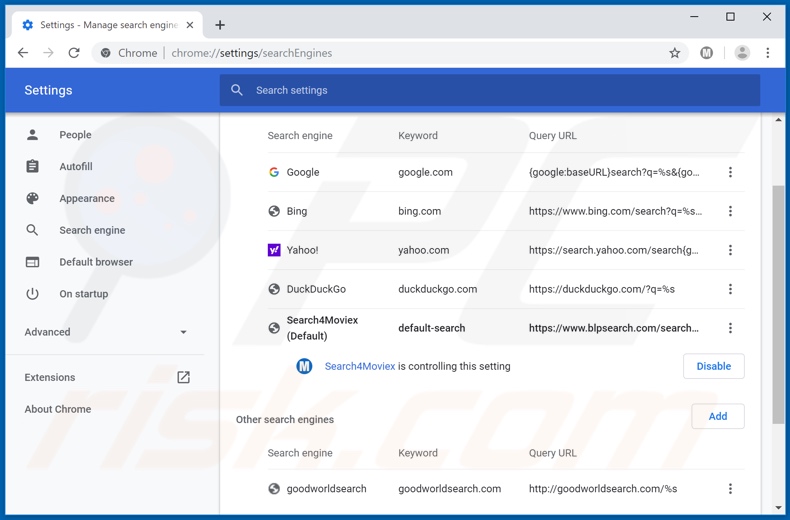Open the People settings section
790x520 pixels.
(75, 135)
